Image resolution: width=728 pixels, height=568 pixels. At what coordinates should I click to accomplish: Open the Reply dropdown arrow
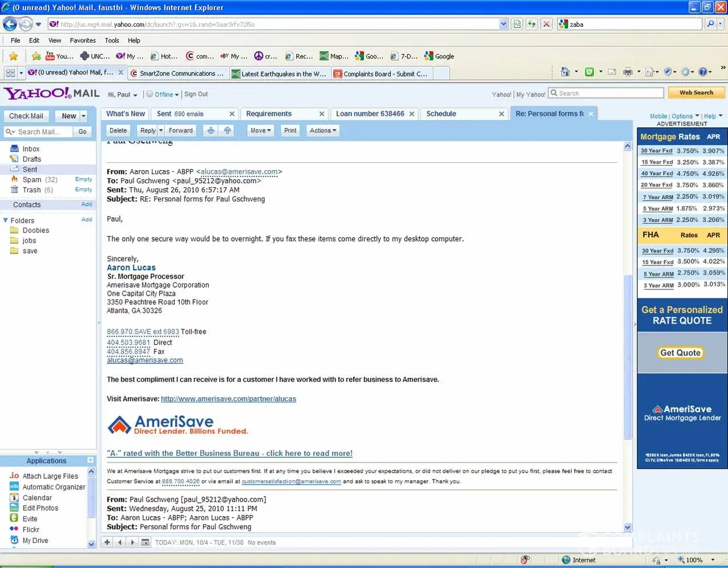tap(160, 131)
